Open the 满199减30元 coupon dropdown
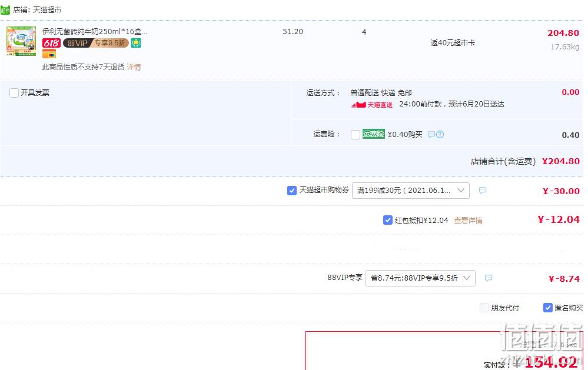 click(x=411, y=191)
